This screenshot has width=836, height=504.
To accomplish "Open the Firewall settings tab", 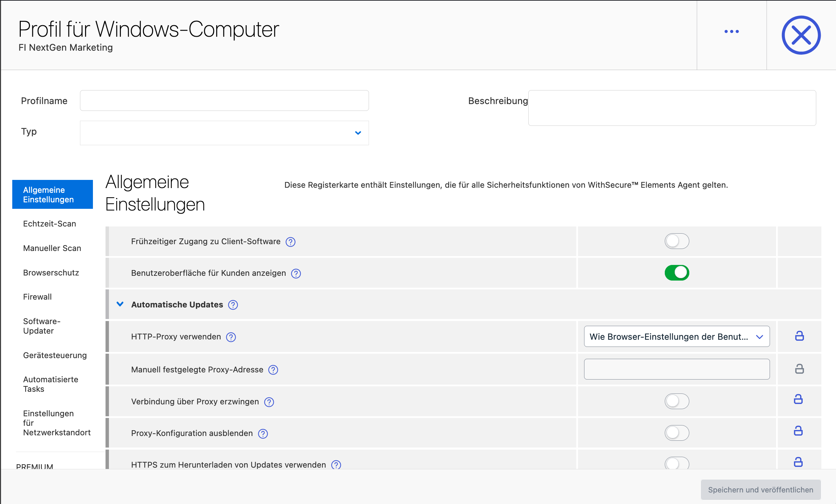I will [37, 297].
